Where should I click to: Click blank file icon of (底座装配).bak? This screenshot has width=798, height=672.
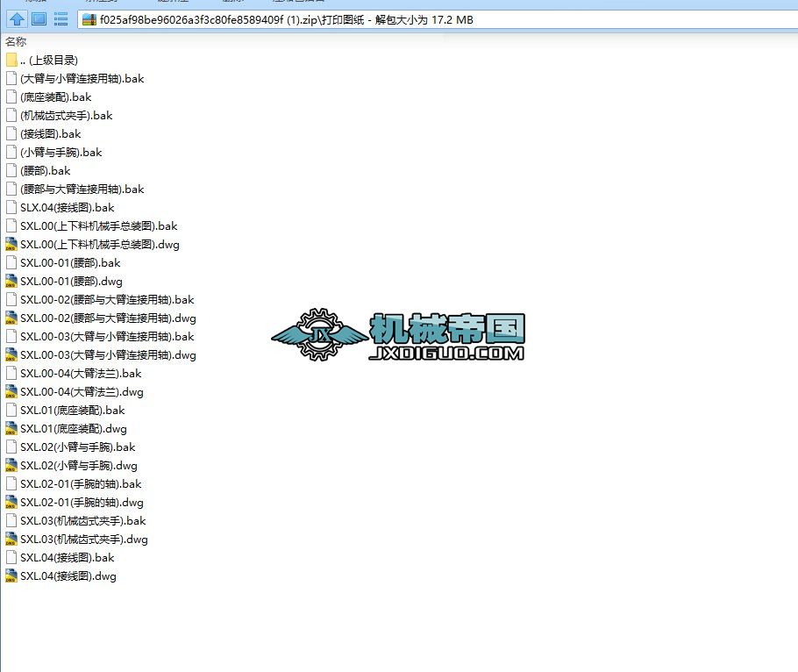tap(11, 97)
